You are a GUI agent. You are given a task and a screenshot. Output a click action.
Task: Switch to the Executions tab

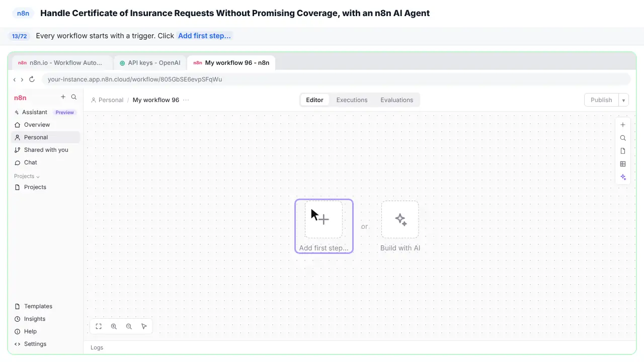pos(352,100)
